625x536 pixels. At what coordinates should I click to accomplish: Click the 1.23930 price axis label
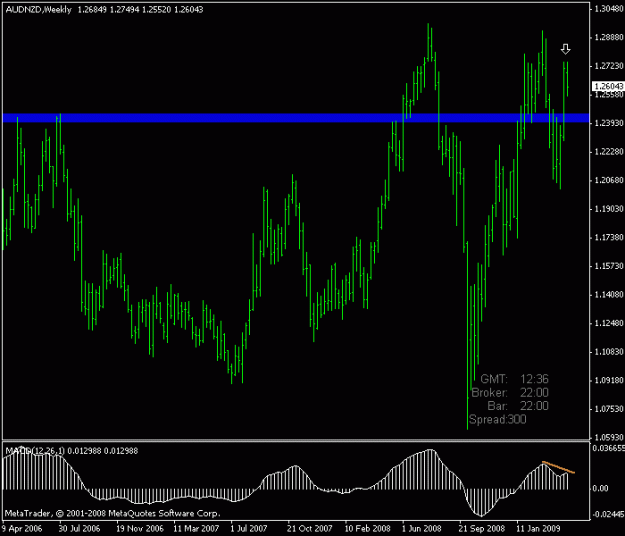click(x=609, y=123)
